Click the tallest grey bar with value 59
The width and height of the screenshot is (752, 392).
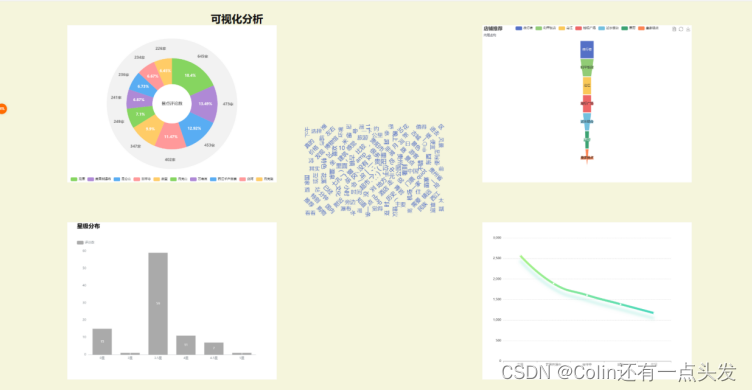pyautogui.click(x=158, y=303)
